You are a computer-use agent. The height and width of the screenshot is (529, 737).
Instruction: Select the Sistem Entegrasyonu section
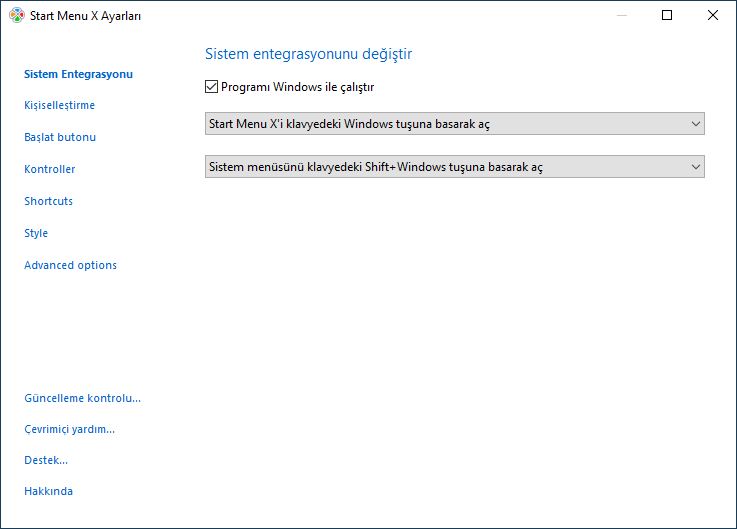point(78,74)
